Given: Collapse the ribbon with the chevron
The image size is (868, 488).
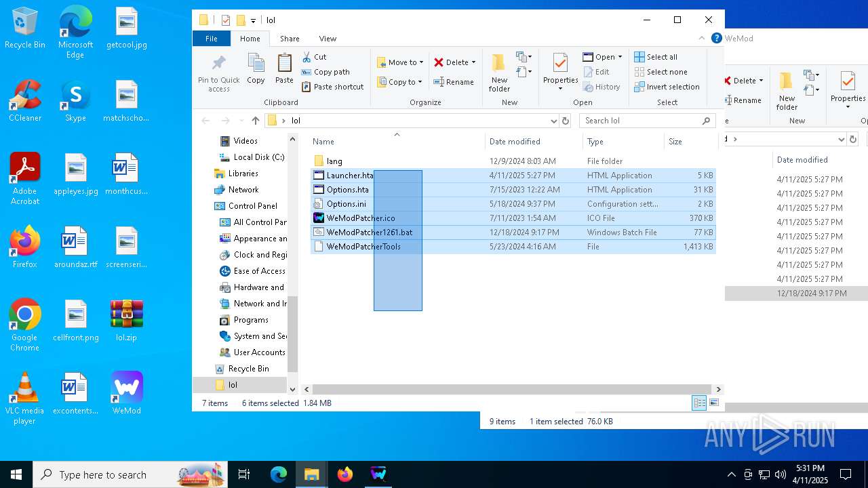Looking at the screenshot, I should pos(702,39).
